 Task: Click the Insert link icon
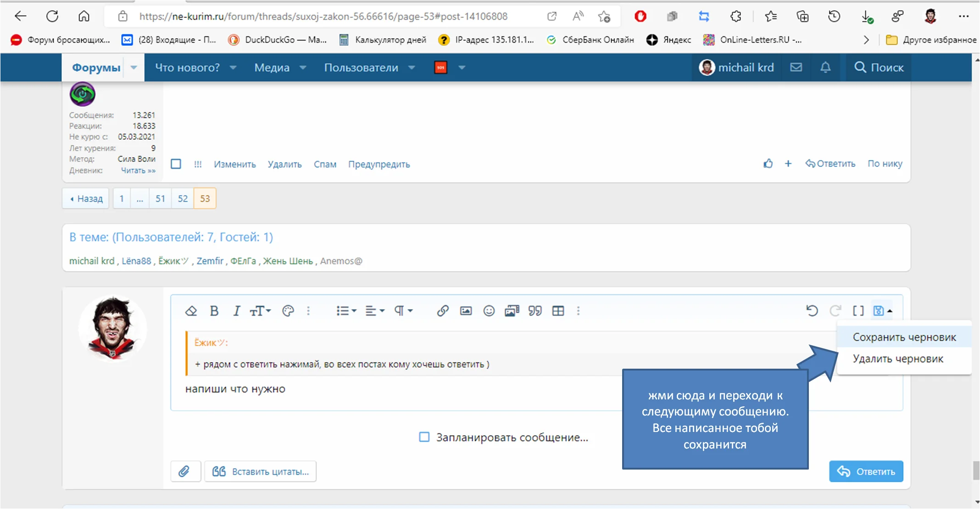click(442, 311)
